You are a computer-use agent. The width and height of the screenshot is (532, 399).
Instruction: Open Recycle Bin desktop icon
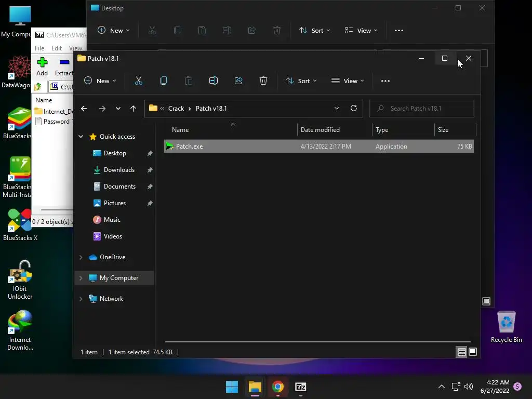[x=506, y=326]
